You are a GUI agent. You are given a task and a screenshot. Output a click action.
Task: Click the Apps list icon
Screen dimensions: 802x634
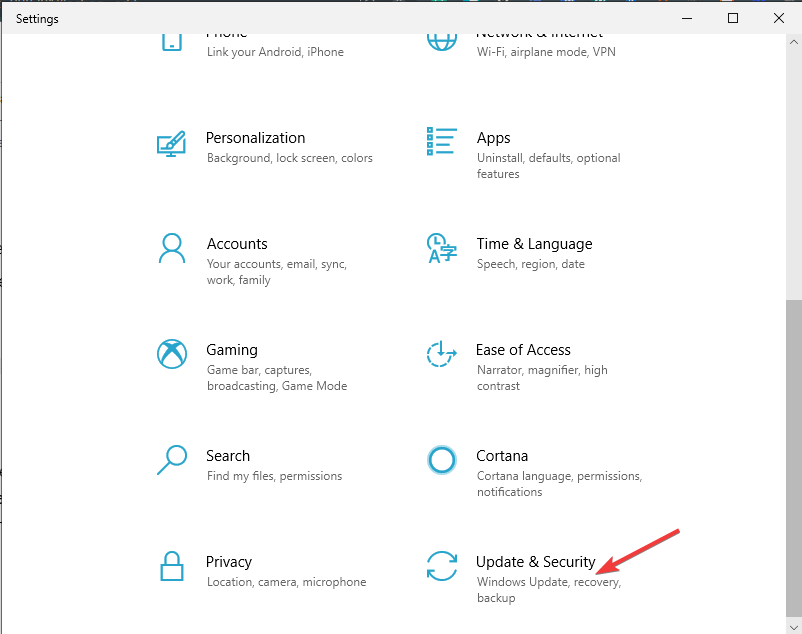click(x=441, y=141)
